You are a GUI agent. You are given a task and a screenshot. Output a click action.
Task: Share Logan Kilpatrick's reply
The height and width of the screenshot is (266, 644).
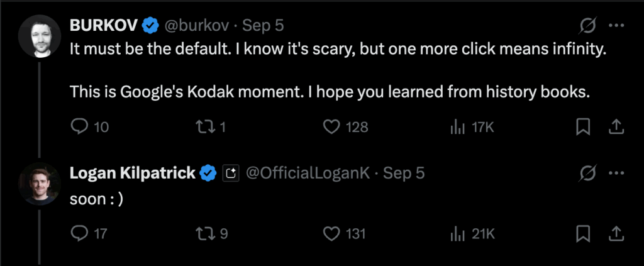click(616, 234)
